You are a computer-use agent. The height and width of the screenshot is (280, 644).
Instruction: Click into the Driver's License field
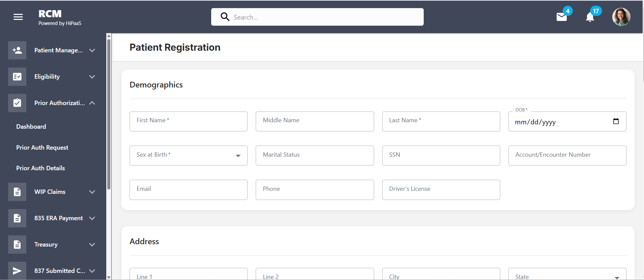click(x=441, y=190)
